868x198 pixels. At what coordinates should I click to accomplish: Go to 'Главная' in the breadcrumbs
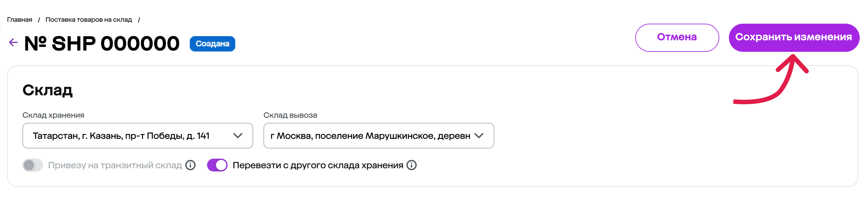(x=20, y=20)
